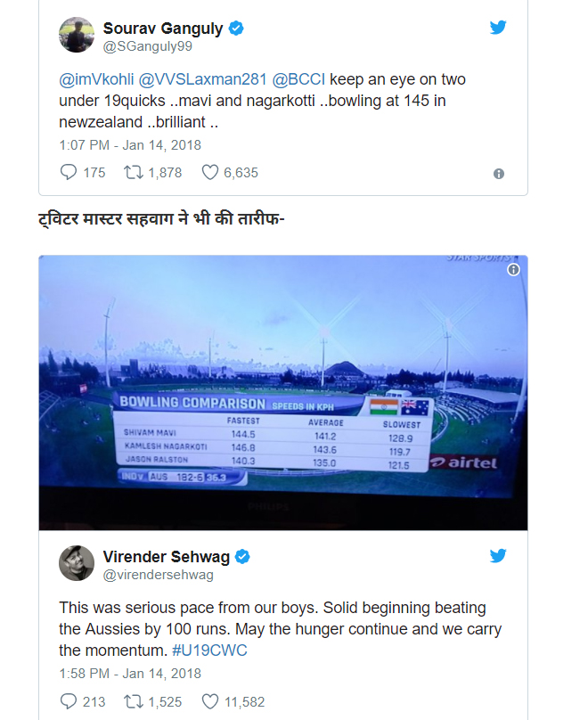Open the @BCCI mention link
Viewport: 588px width, 720px height.
click(298, 79)
